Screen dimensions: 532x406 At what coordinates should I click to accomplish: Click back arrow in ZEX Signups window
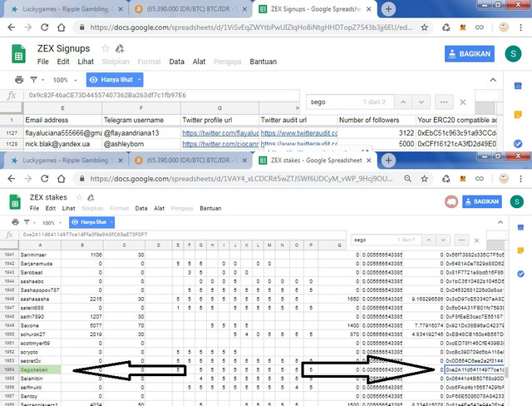click(x=12, y=27)
